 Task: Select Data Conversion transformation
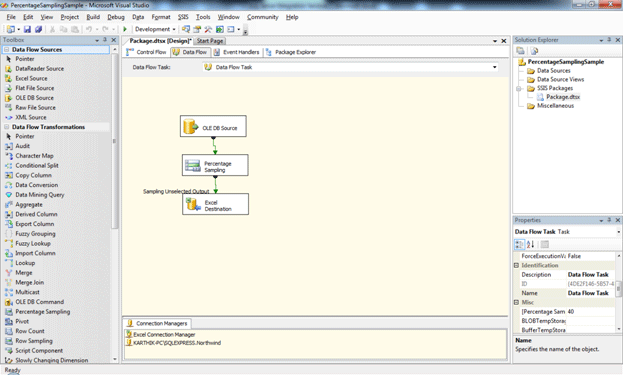(x=37, y=185)
